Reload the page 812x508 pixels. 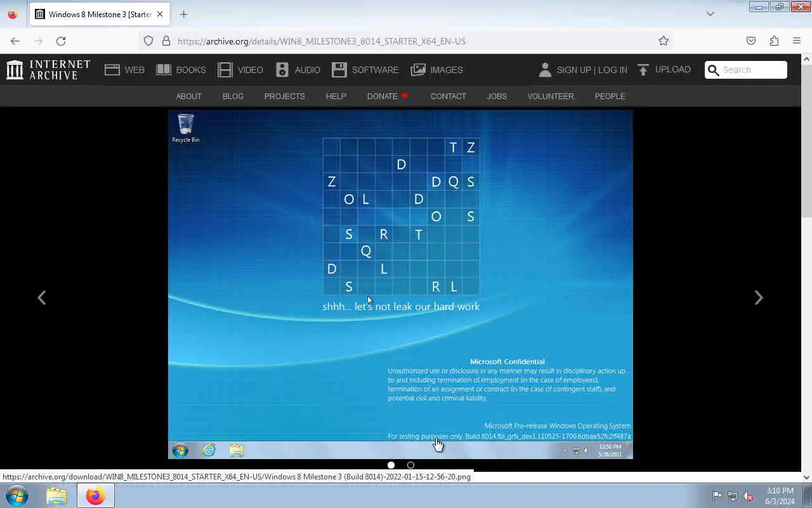point(61,41)
